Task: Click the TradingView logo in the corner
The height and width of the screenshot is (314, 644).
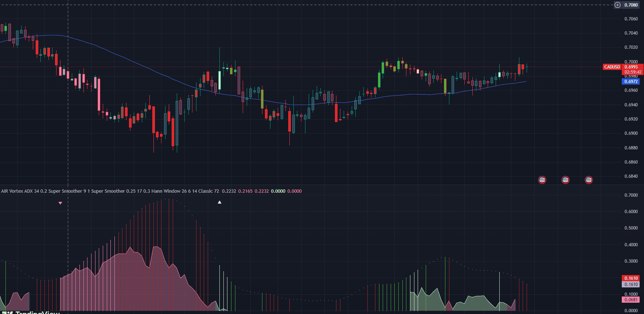Action: tap(33, 312)
